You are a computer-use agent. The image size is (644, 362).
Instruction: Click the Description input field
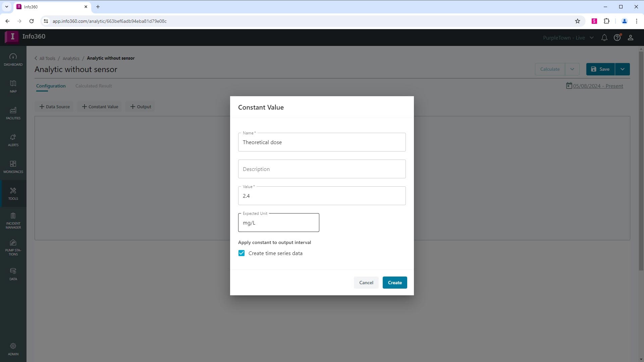pyautogui.click(x=322, y=169)
